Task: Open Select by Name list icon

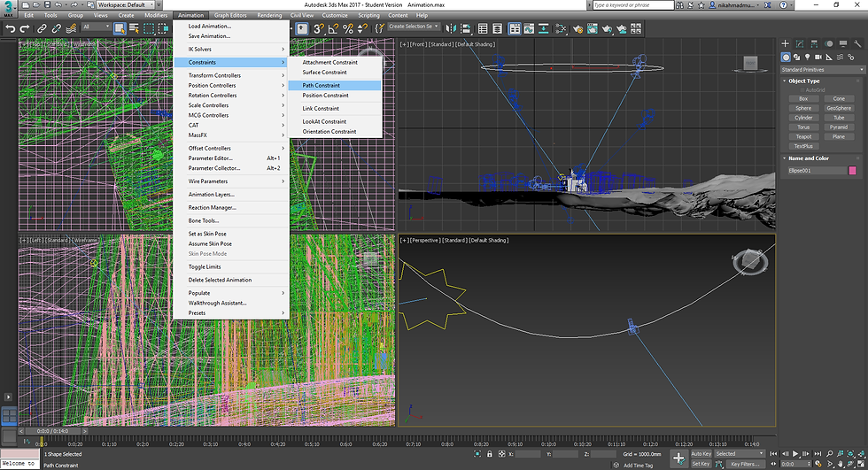Action: (134, 28)
